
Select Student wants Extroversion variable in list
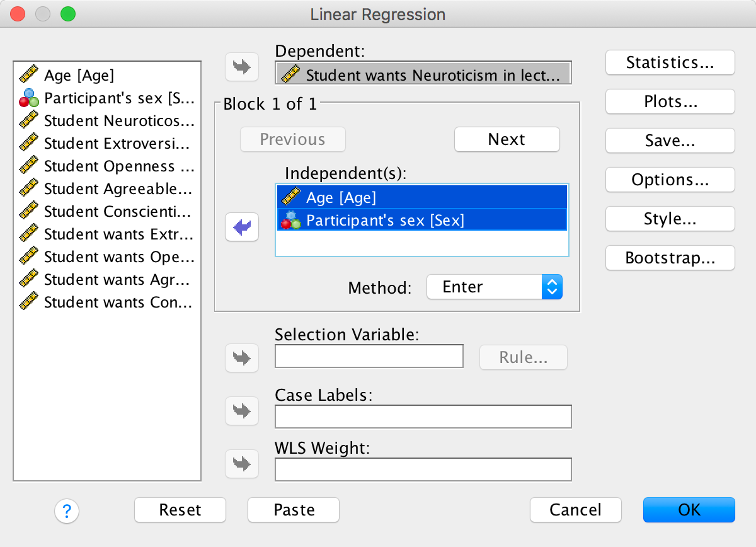pyautogui.click(x=107, y=234)
